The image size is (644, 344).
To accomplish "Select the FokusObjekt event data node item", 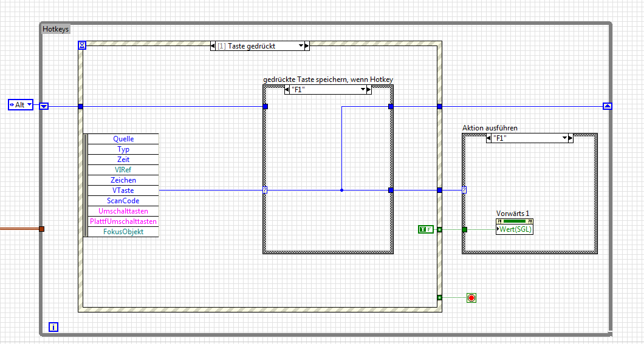I will pyautogui.click(x=123, y=232).
